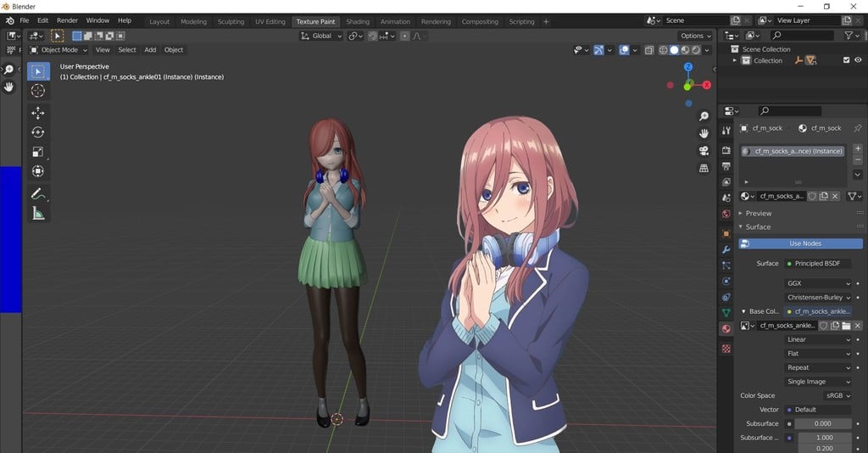This screenshot has width=868, height=453.
Task: Open the Tool properties tab
Action: tap(726, 131)
